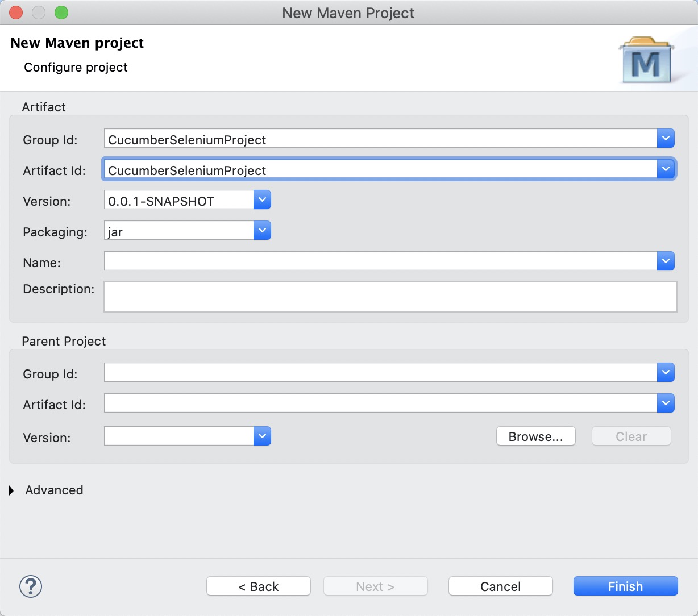Click the Artifact section heading
The width and height of the screenshot is (698, 616).
44,107
